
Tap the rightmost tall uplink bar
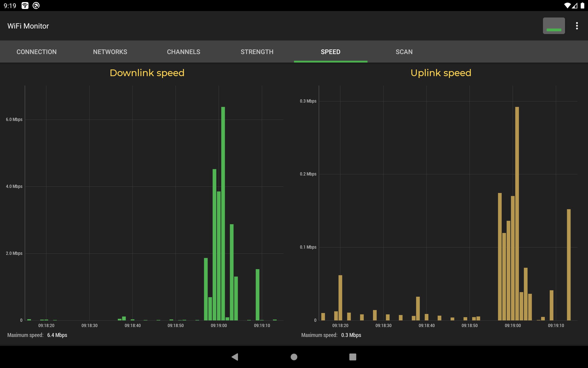569,265
